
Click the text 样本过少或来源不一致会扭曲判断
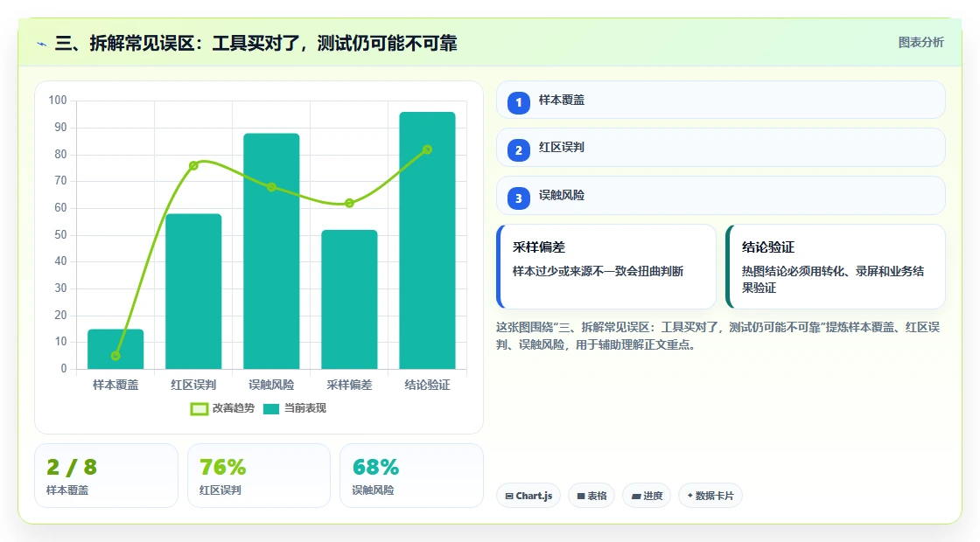point(598,272)
